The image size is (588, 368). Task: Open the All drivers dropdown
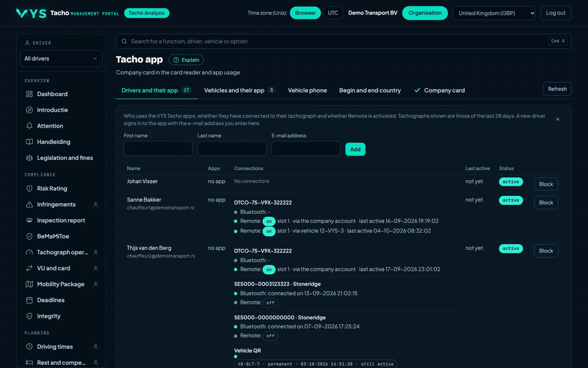pos(61,59)
